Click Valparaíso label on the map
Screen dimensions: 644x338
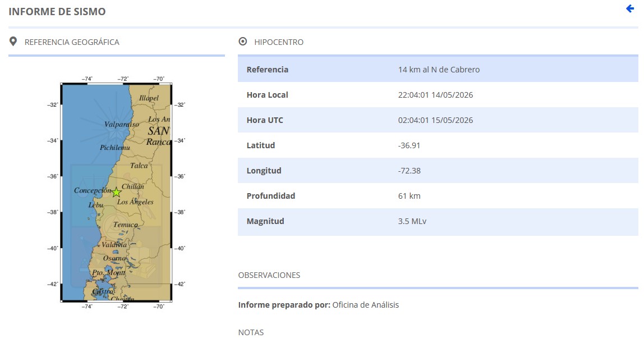[122, 124]
